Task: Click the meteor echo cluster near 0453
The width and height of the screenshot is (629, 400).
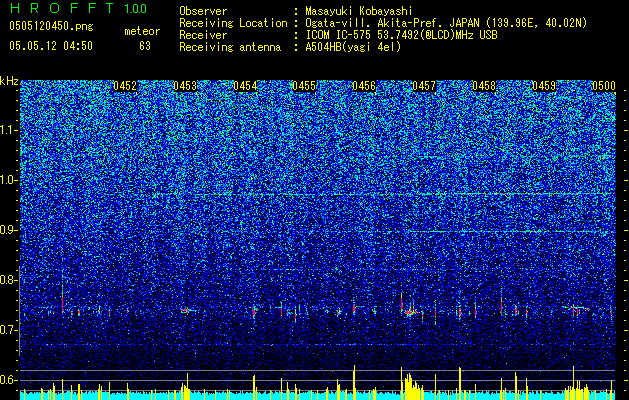Action: pos(186,310)
